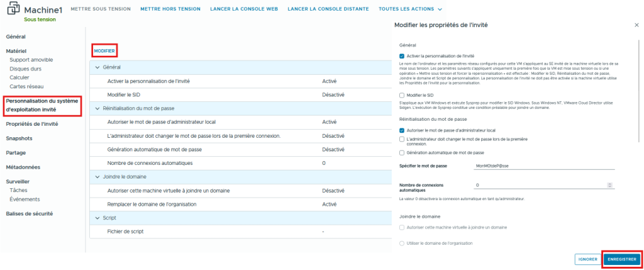Select Utiliser le domaine de l'organisation option
Viewport: 644px width, 270px height.
click(402, 243)
